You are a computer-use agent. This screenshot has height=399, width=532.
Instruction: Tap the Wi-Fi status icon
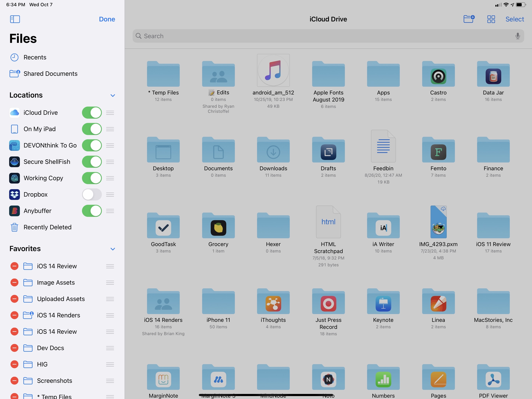[506, 4]
